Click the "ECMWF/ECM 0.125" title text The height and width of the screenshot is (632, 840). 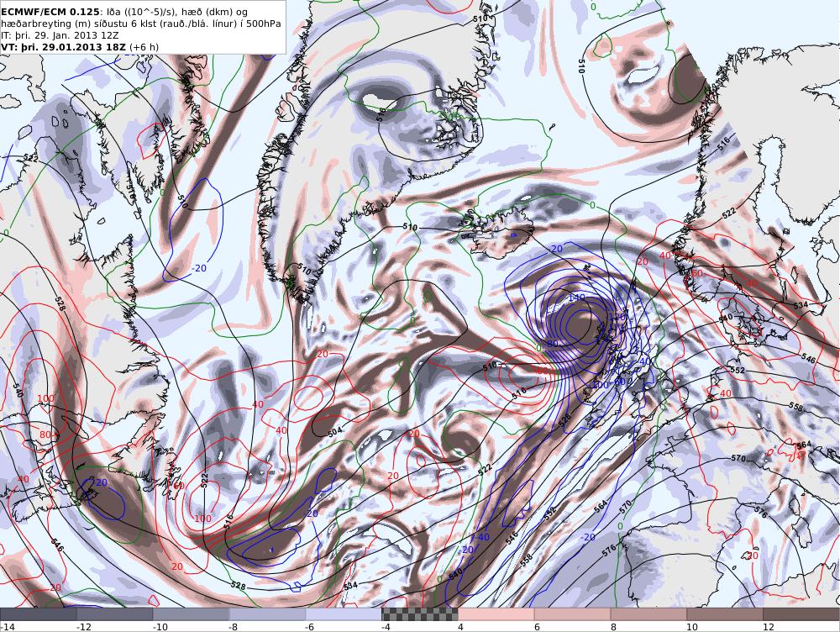50,11
